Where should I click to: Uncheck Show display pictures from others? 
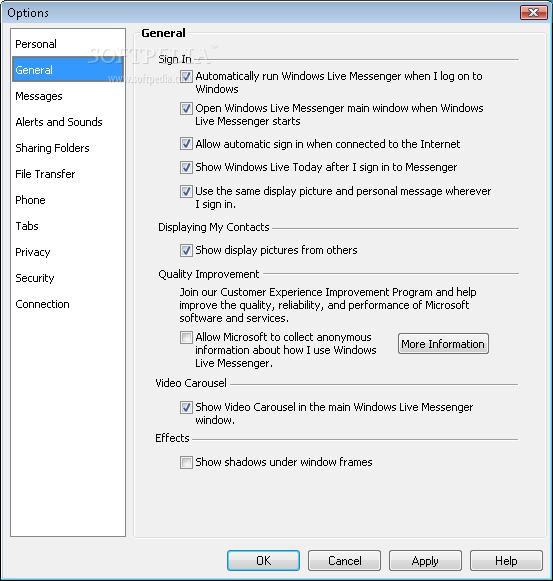(x=186, y=250)
